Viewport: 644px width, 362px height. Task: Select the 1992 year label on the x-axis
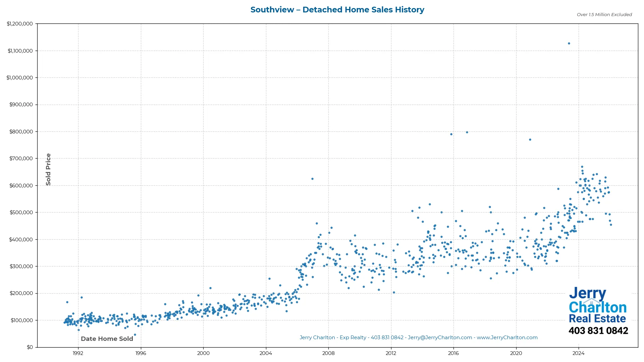coord(78,353)
